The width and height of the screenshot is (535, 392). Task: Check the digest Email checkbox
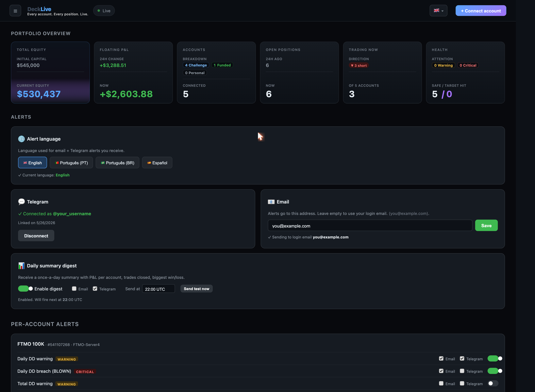pyautogui.click(x=74, y=288)
